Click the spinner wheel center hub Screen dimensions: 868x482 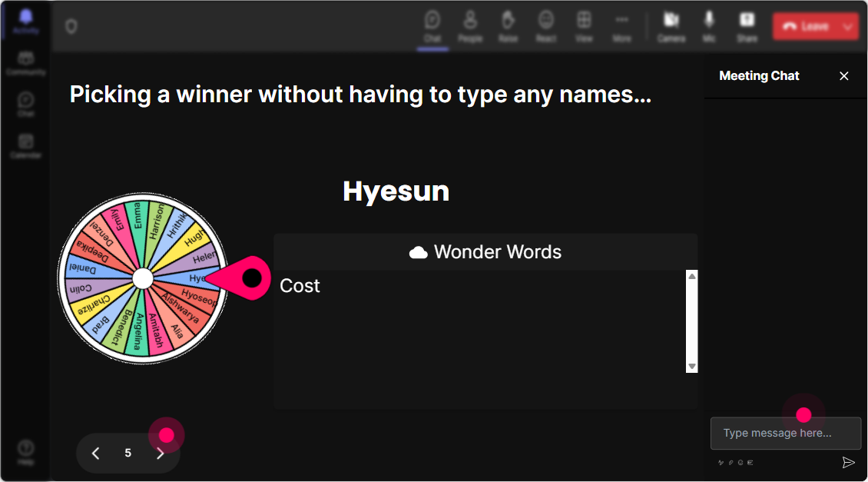tap(143, 279)
